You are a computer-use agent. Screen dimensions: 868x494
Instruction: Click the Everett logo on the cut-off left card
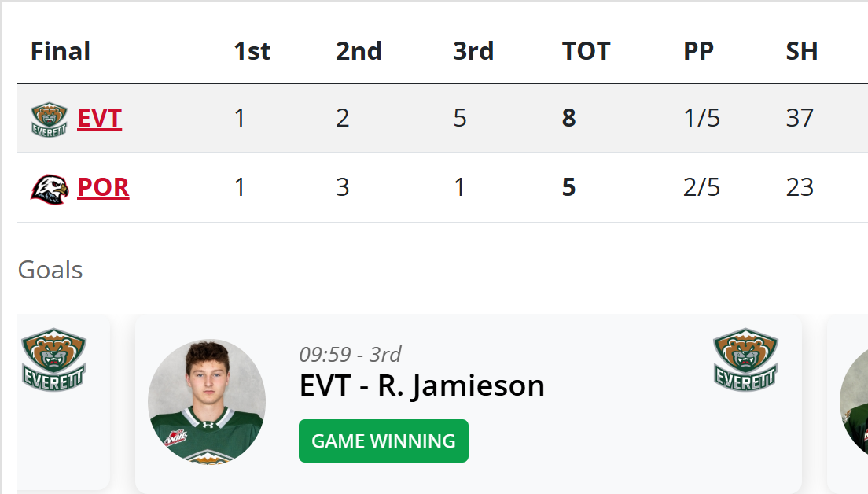[53, 359]
